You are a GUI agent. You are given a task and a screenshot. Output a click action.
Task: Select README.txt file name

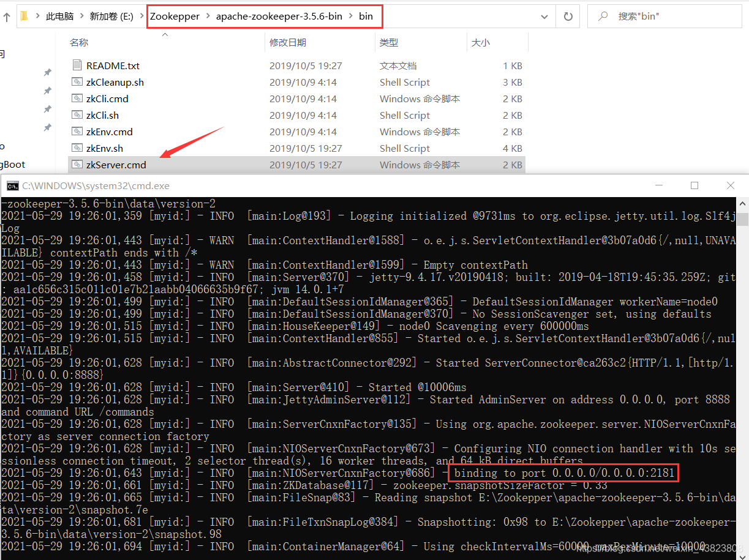pos(113,65)
